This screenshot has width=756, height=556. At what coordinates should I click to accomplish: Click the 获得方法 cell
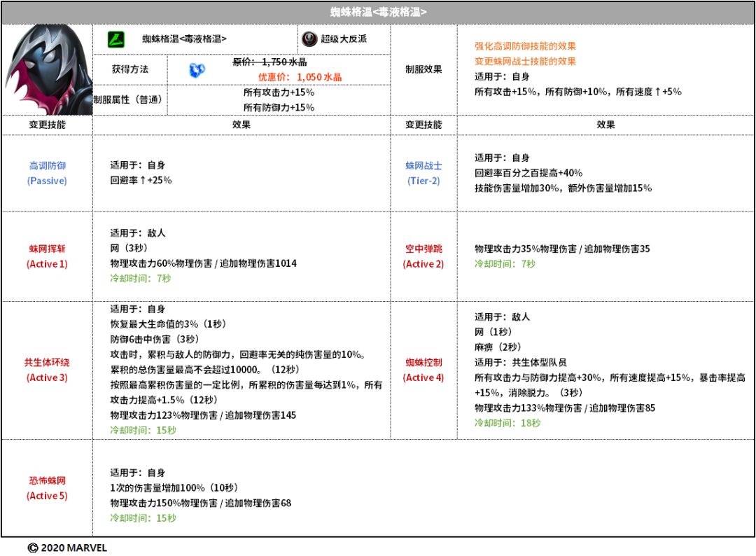pos(130,69)
